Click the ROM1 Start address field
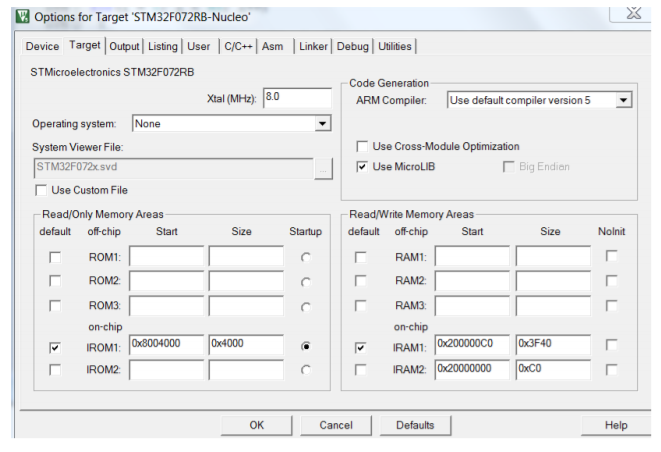This screenshot has width=661, height=452. (x=167, y=256)
